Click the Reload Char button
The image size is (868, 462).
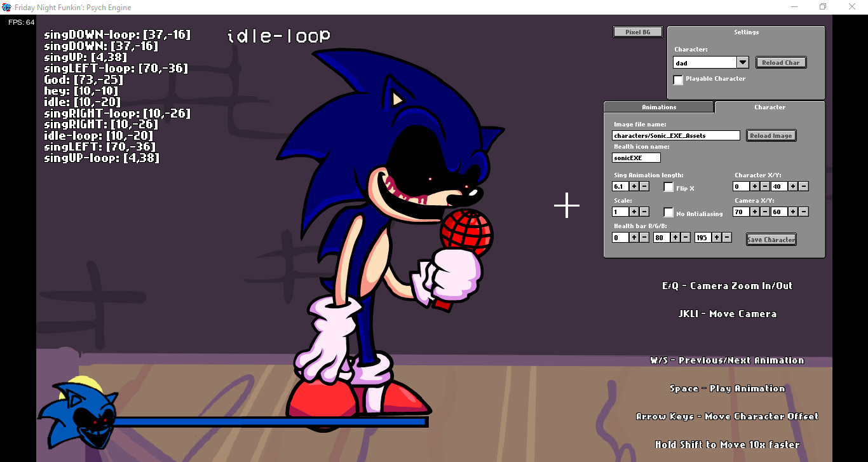(781, 62)
